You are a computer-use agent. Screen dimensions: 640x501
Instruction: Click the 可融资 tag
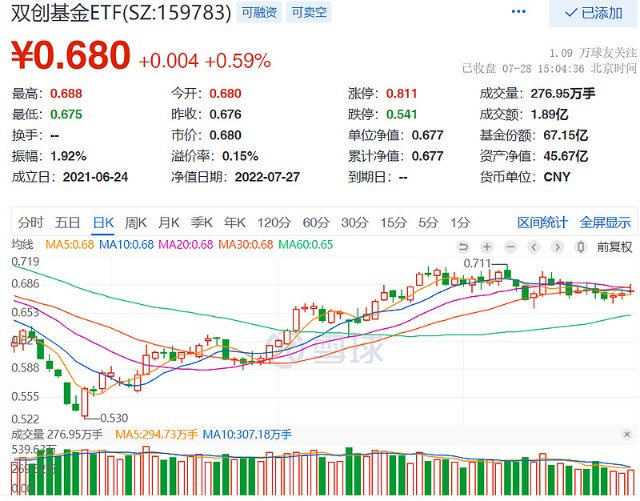click(259, 12)
